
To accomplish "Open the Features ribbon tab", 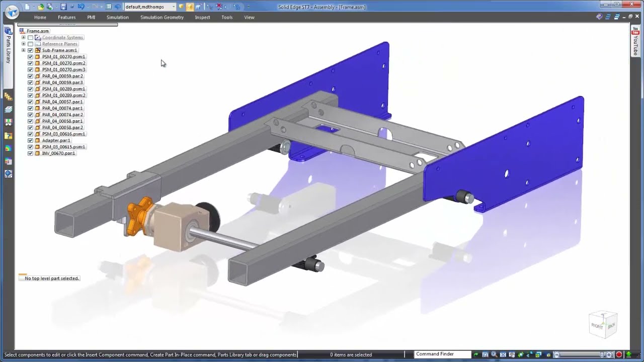I will (x=66, y=17).
